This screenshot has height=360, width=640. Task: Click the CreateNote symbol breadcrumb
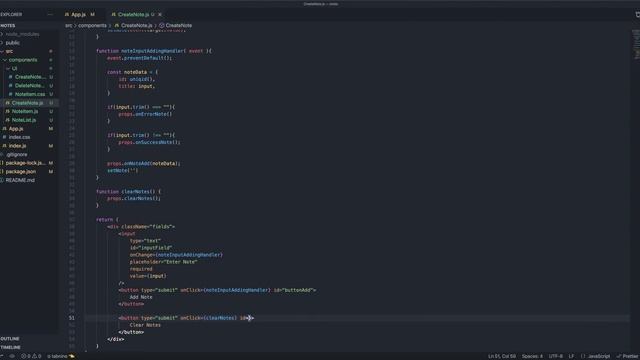point(179,25)
